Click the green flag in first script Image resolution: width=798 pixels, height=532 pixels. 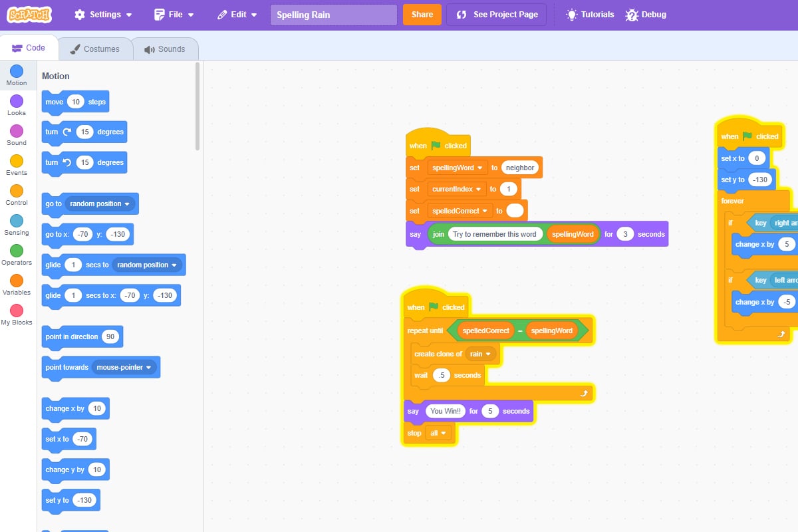(436, 145)
